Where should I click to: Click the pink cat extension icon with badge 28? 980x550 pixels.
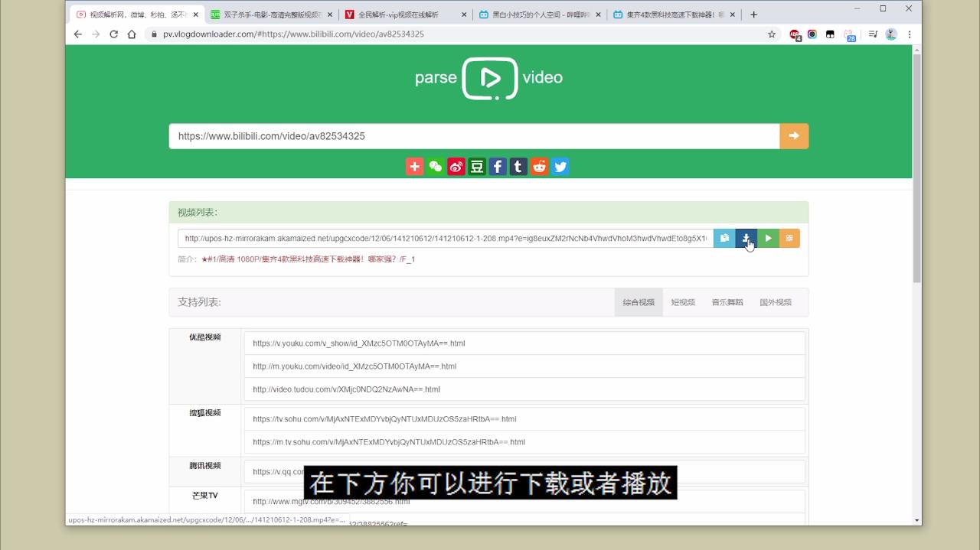pos(849,34)
